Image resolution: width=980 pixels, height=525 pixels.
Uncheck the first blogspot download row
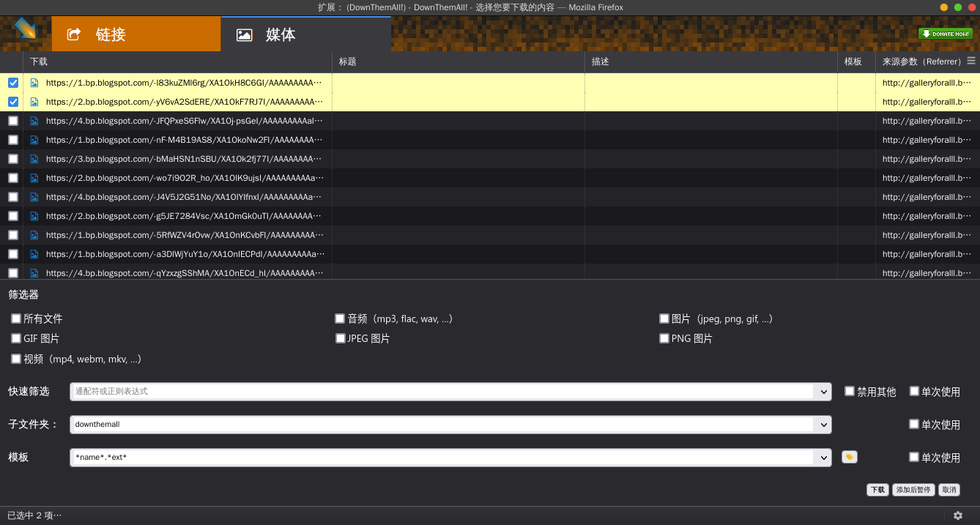[13, 83]
